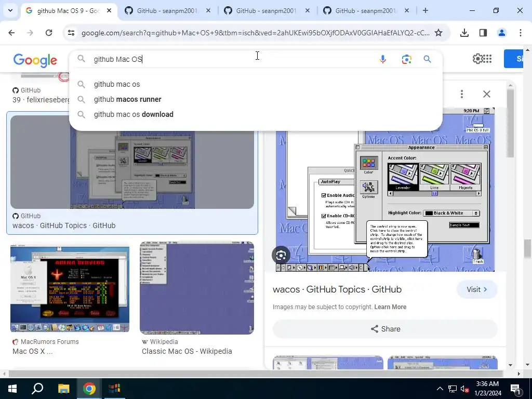Show hidden system tray icons

pos(440,389)
